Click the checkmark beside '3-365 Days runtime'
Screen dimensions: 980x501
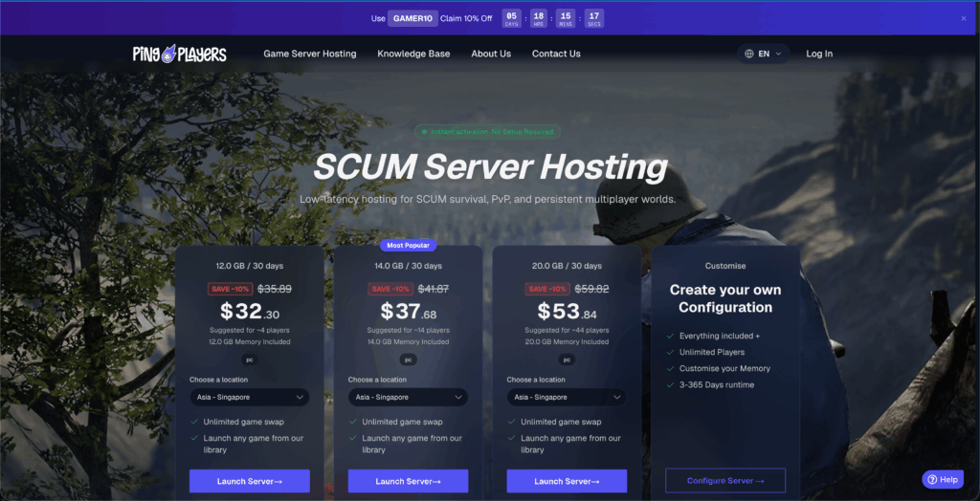[x=671, y=384]
